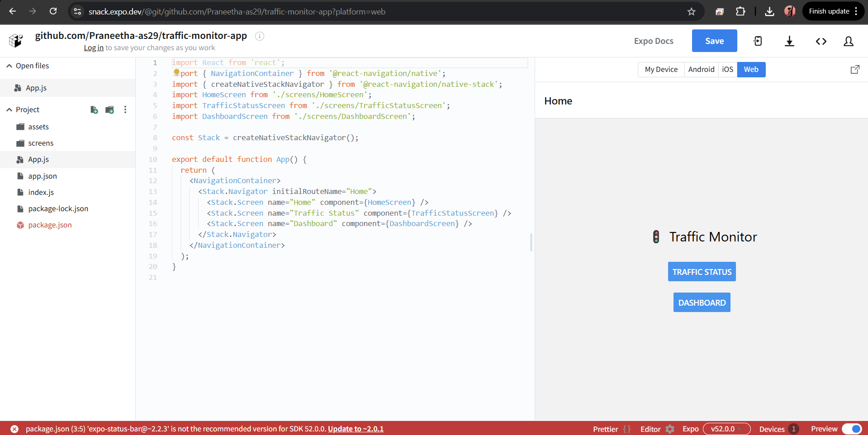Open the Chrome profile avatar
Viewport: 868px width, 435px height.
point(790,11)
